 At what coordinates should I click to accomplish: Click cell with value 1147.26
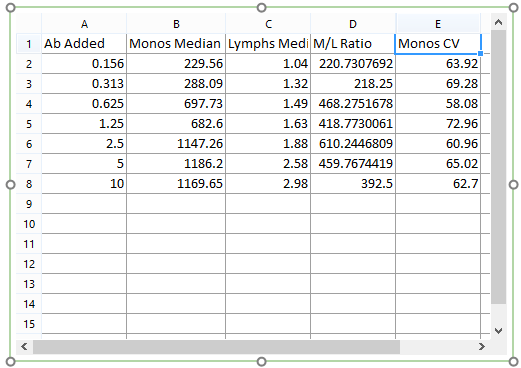[176, 144]
